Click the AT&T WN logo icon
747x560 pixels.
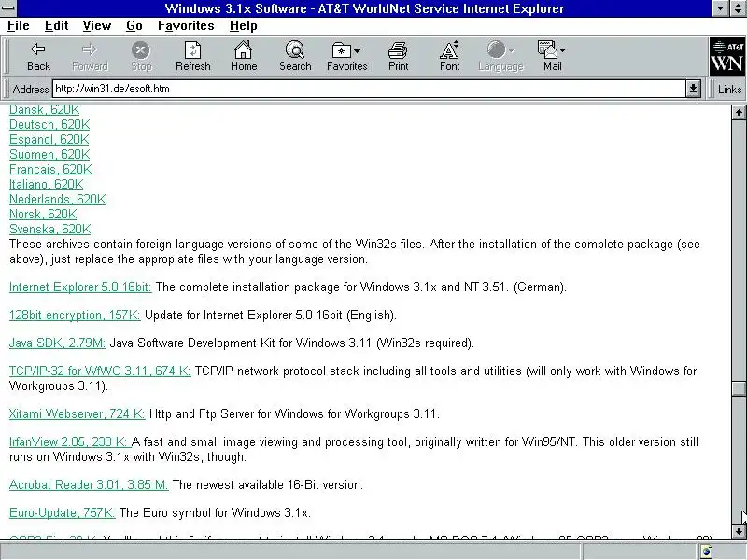coord(727,56)
